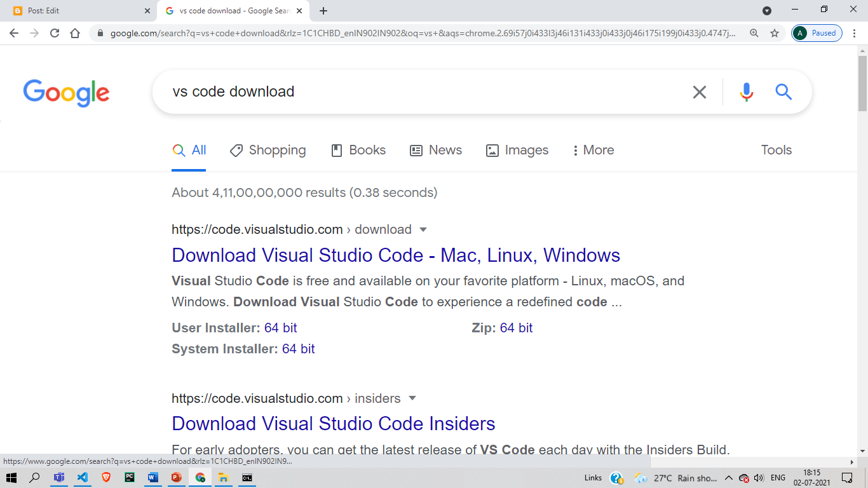Bookmark this page with star icon

(775, 33)
